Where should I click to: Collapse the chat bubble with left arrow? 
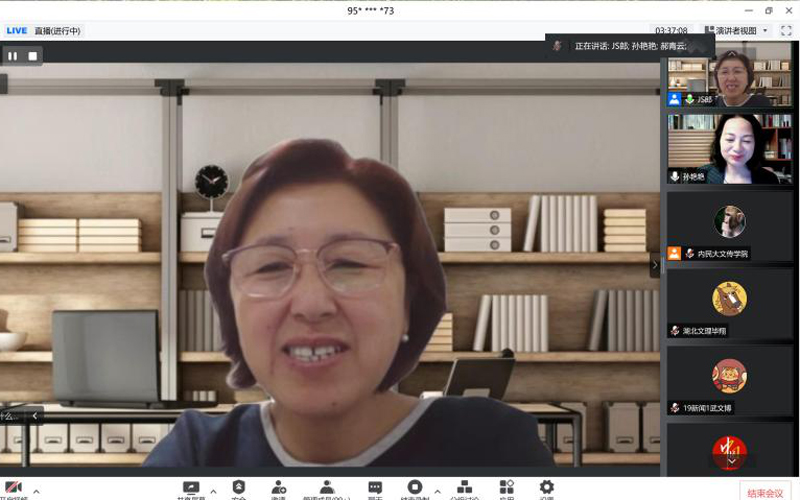[35, 416]
